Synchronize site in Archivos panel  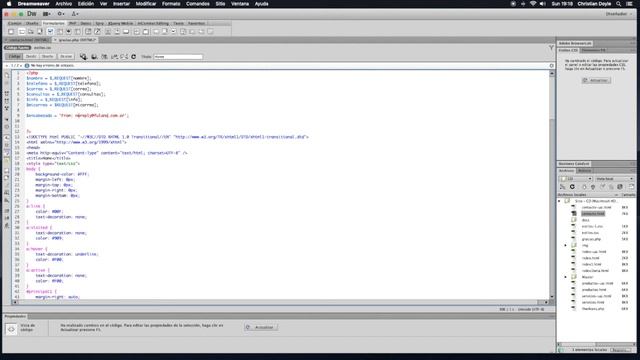[x=620, y=187]
